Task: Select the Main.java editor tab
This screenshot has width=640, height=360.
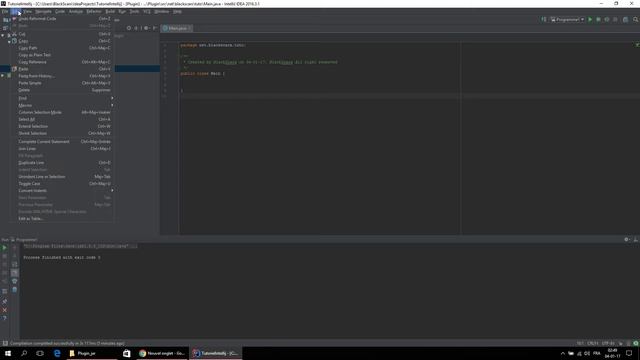Action: pyautogui.click(x=177, y=28)
